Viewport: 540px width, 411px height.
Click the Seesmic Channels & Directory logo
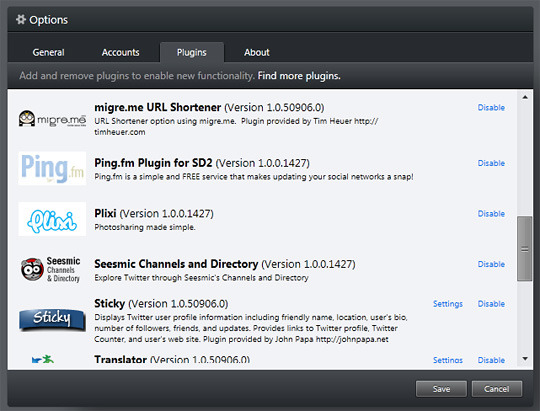click(51, 269)
